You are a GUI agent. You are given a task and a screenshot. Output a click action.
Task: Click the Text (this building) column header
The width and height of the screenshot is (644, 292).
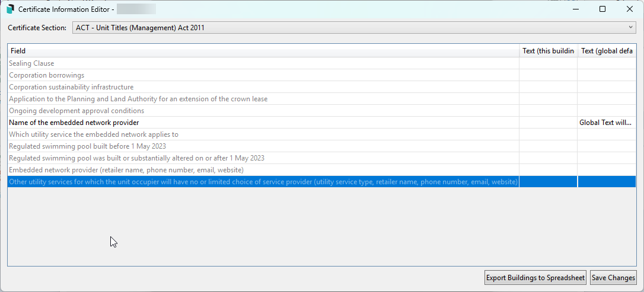(x=549, y=51)
